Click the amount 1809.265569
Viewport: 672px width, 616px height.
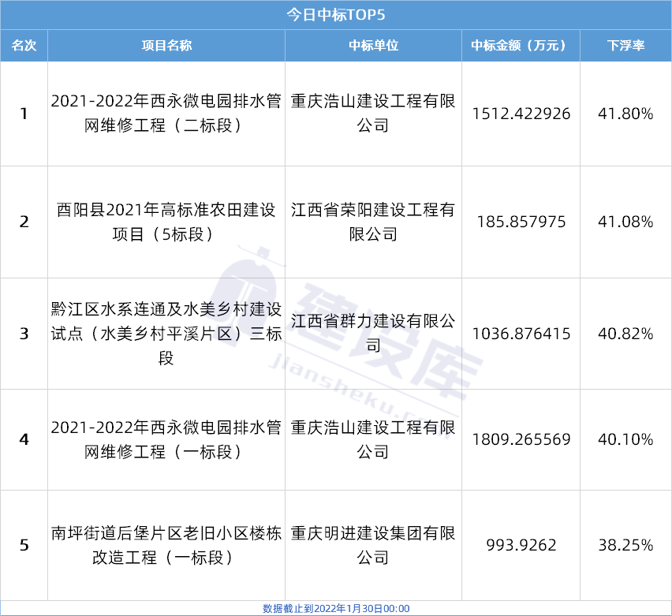(521, 439)
